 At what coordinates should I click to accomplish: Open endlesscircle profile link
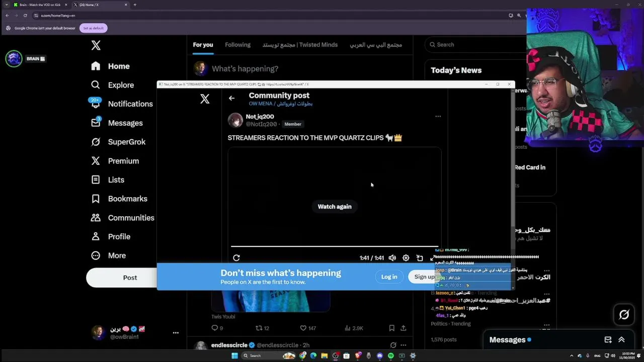coord(229,345)
